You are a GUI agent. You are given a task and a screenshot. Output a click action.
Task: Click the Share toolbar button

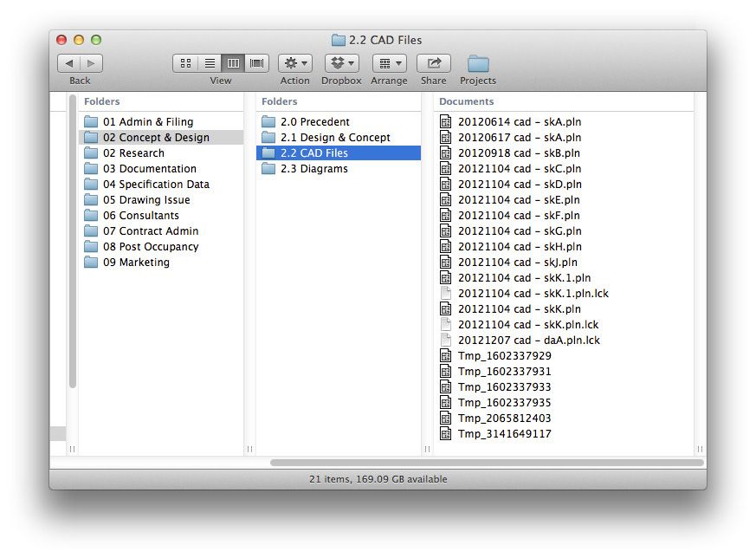click(434, 63)
